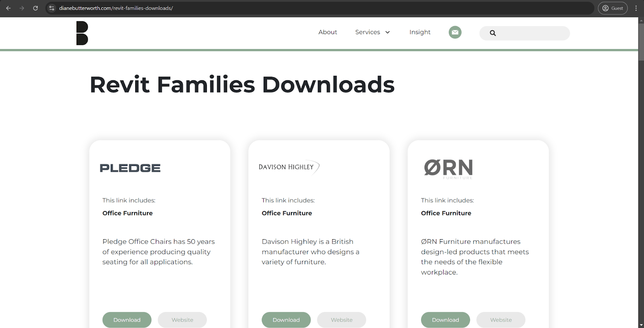Open the About page
Image resolution: width=644 pixels, height=328 pixels.
pyautogui.click(x=328, y=32)
